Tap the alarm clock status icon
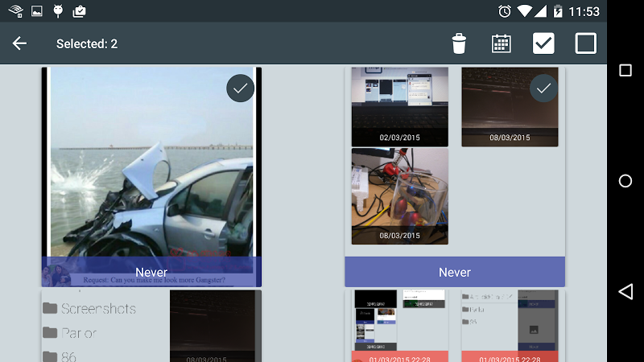This screenshot has height=362, width=644. pos(505,11)
